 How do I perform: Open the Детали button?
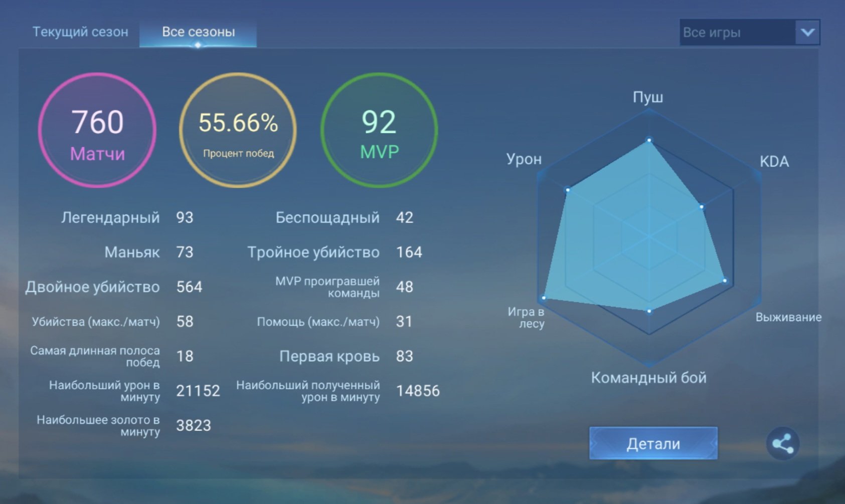[653, 443]
